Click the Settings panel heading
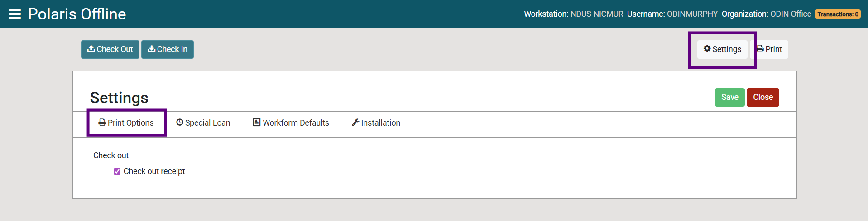 click(119, 98)
